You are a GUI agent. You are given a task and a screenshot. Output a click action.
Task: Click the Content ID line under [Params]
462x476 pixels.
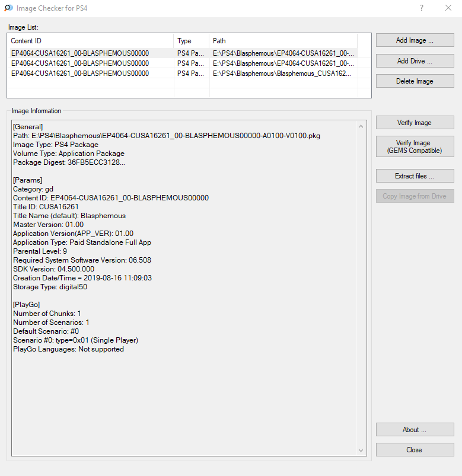pyautogui.click(x=111, y=198)
